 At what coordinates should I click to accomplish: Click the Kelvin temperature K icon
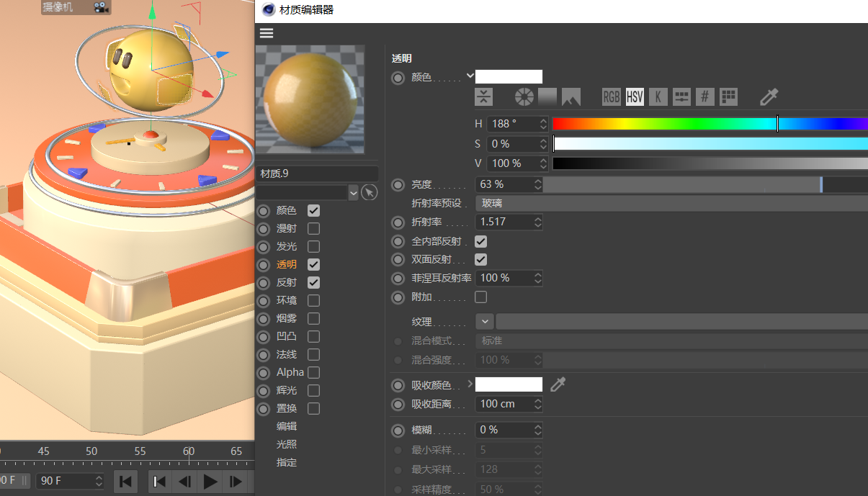(658, 97)
